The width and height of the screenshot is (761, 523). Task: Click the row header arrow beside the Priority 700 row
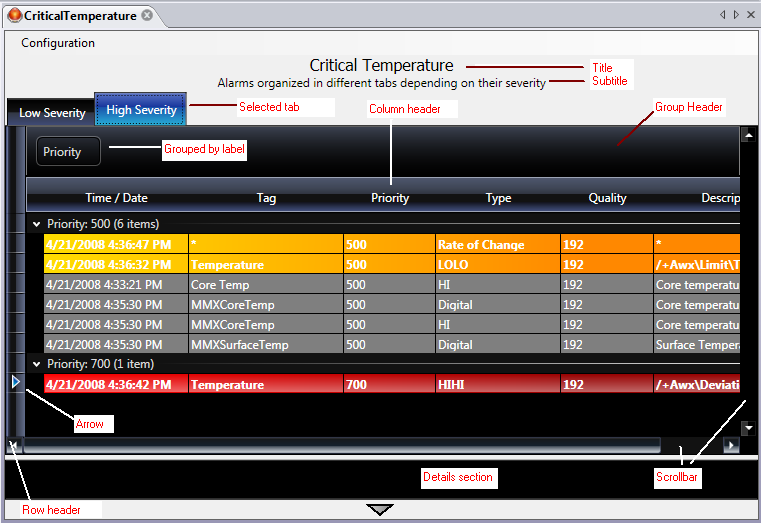coord(15,382)
